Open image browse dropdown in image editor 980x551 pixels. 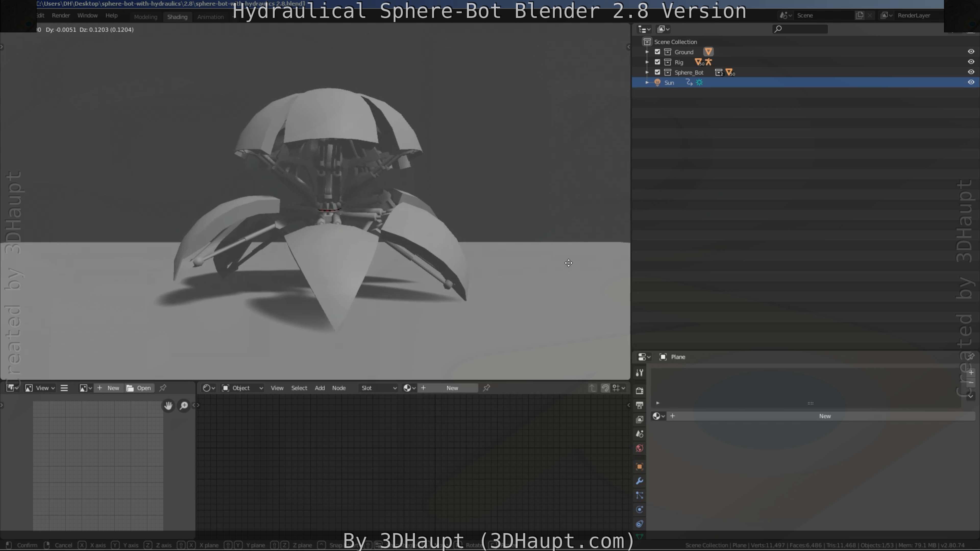tap(85, 388)
